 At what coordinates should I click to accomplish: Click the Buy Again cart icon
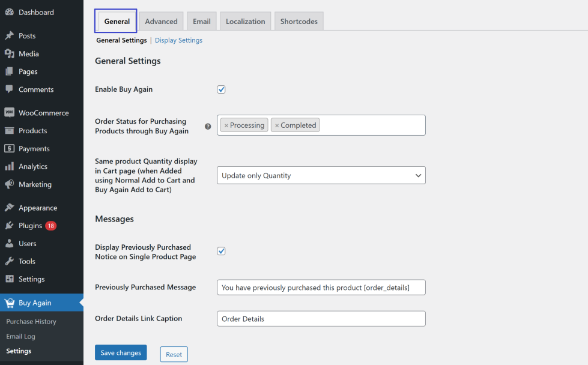pos(9,303)
